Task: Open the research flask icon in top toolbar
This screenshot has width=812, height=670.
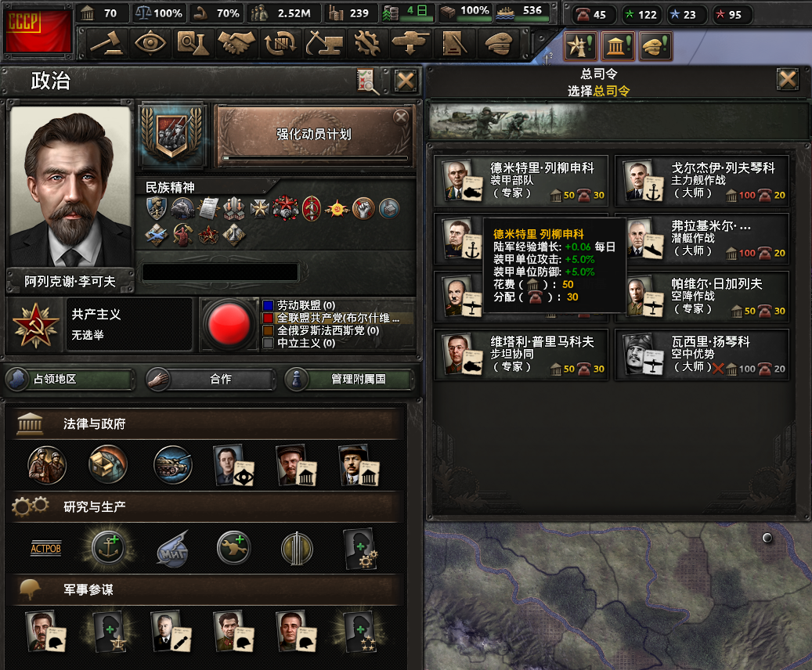Action: click(x=193, y=44)
